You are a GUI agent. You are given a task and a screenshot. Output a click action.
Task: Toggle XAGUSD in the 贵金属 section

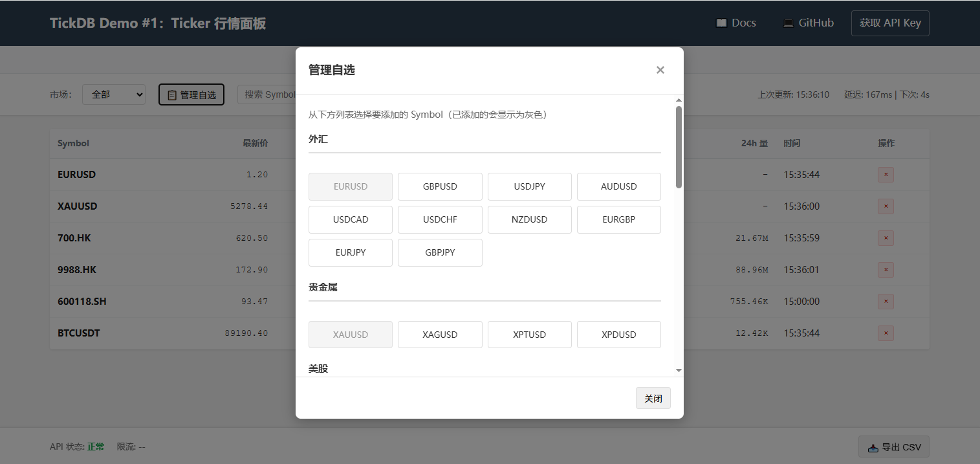point(440,334)
